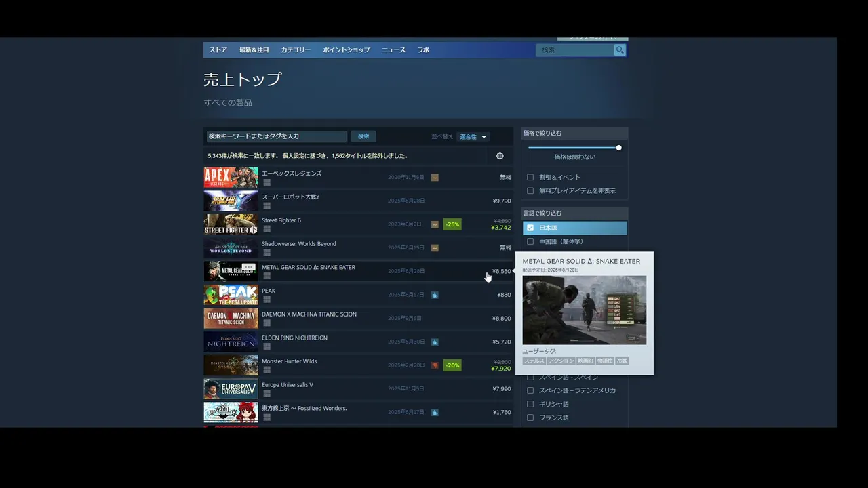868x488 pixels.
Task: Click the Windows icon under Europa Universalis V
Action: pyautogui.click(x=267, y=394)
